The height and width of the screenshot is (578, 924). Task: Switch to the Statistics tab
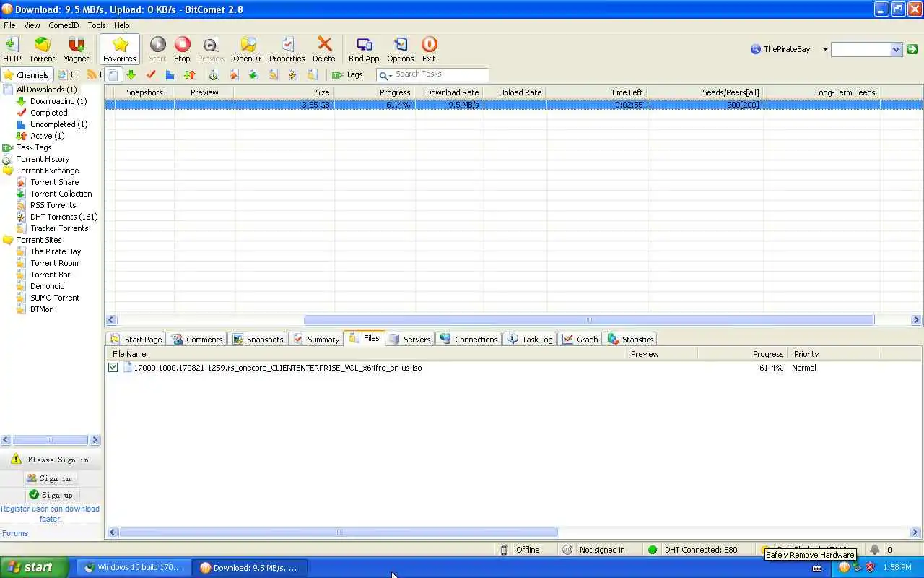pyautogui.click(x=631, y=339)
